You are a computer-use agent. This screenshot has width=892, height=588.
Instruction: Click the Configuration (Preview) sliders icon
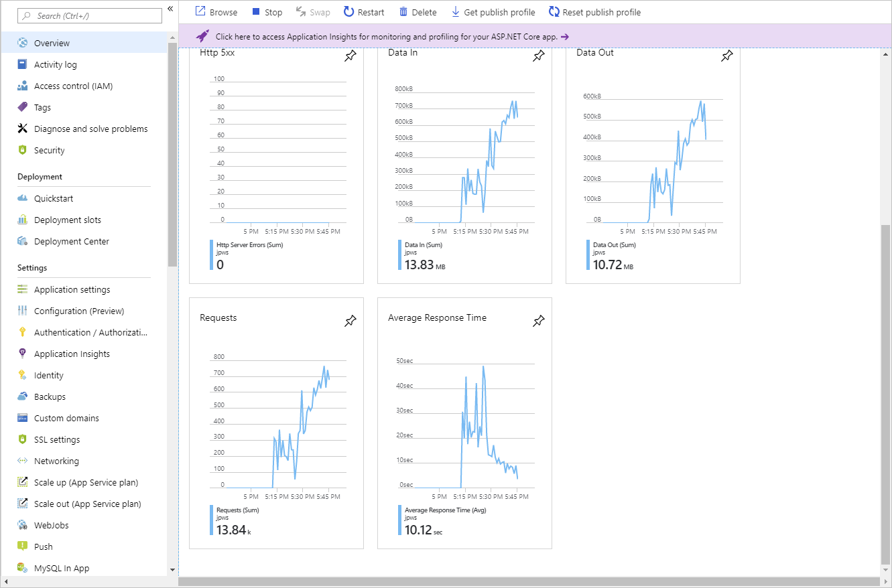tap(23, 311)
